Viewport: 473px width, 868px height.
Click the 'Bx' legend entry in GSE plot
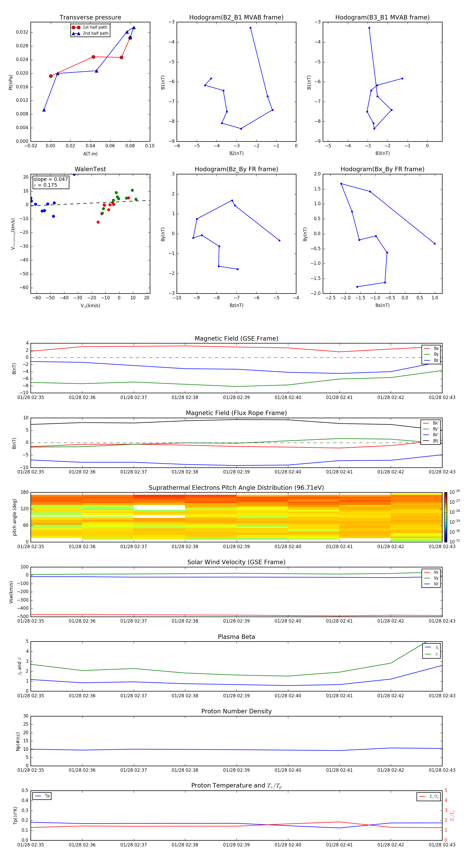431,349
